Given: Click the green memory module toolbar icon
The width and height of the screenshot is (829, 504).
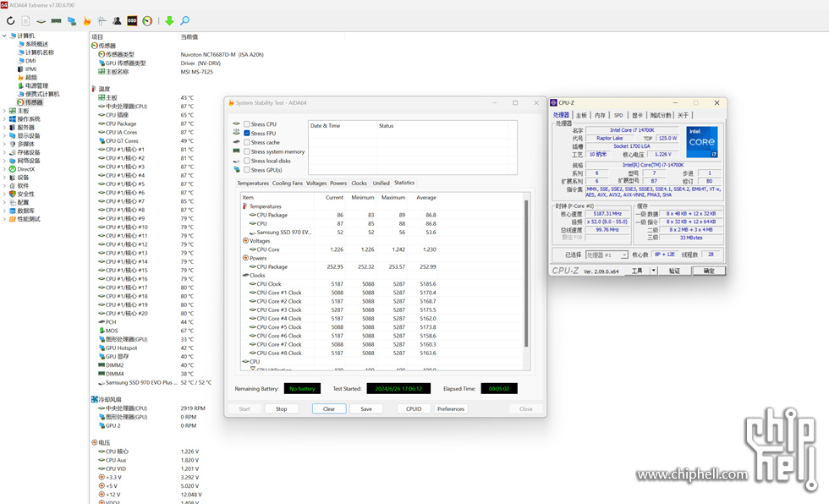Looking at the screenshot, I should tap(56, 20).
